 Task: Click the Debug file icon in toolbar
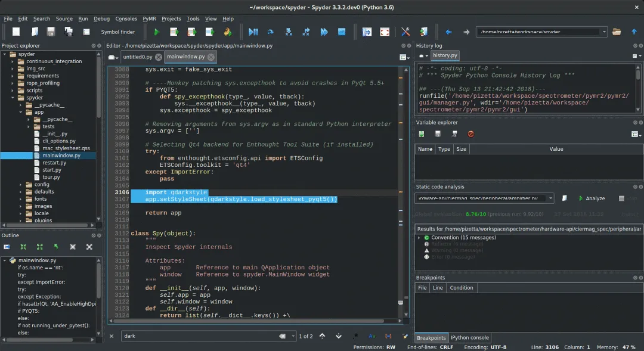253,32
